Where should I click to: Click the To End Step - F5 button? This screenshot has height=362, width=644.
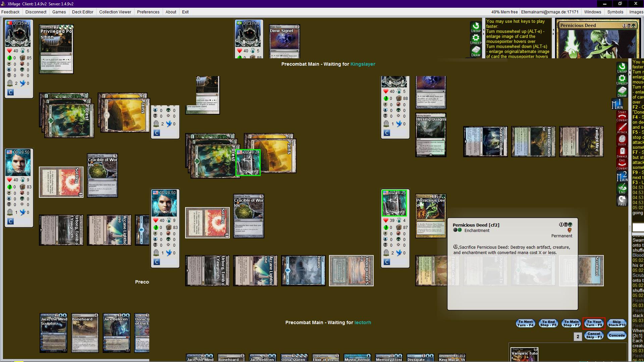click(548, 323)
